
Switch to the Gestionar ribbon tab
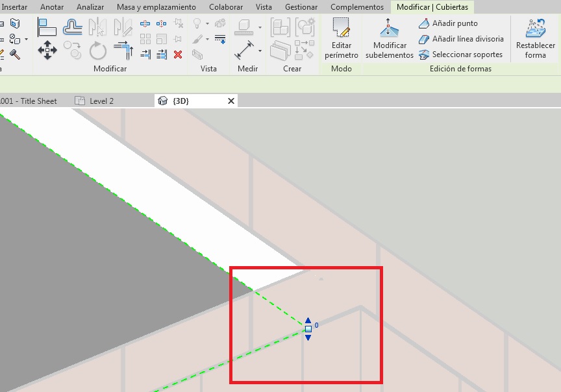(301, 7)
